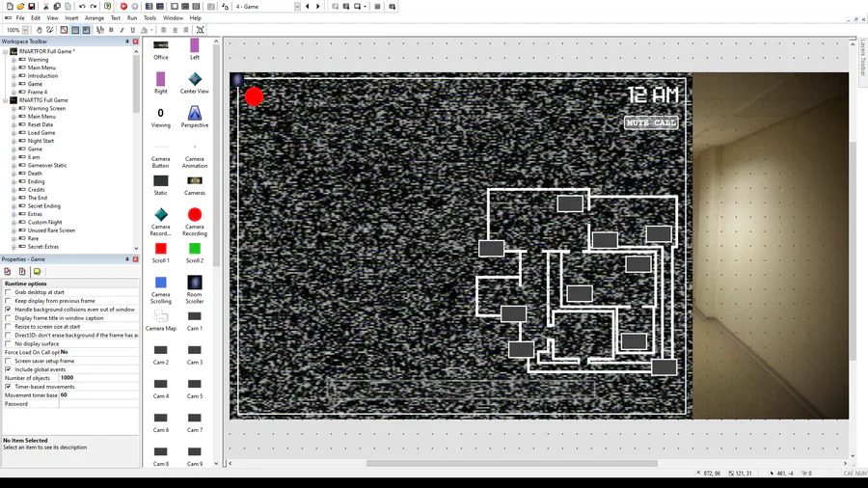
Task: Click the Center view toolbar icon
Action: (201, 30)
